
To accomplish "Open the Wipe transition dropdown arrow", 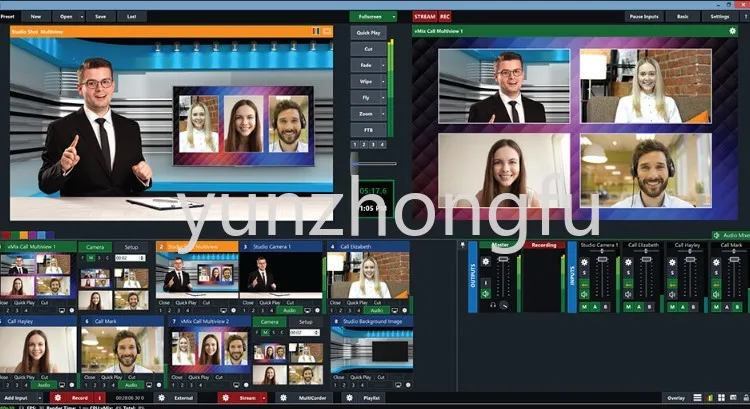I will 383,81.
